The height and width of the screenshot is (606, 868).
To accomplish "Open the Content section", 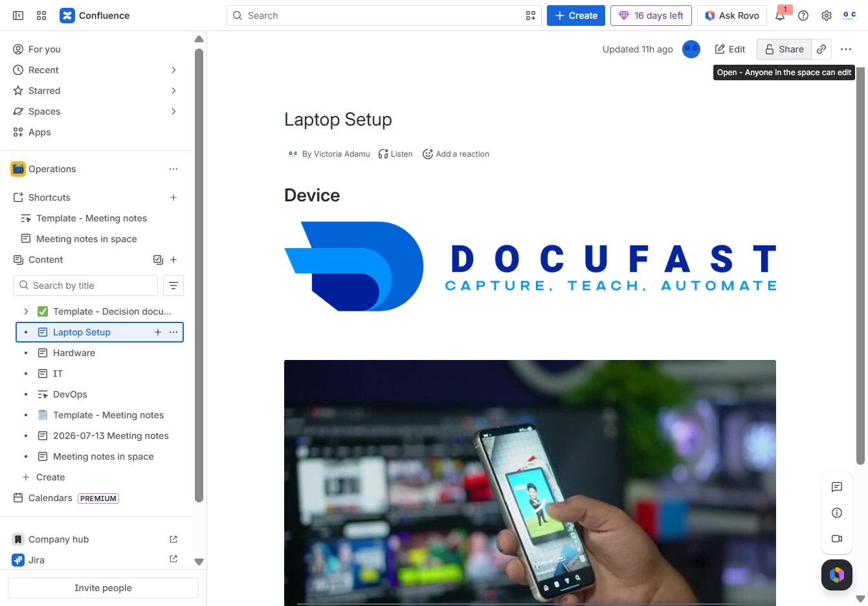I will [45, 260].
